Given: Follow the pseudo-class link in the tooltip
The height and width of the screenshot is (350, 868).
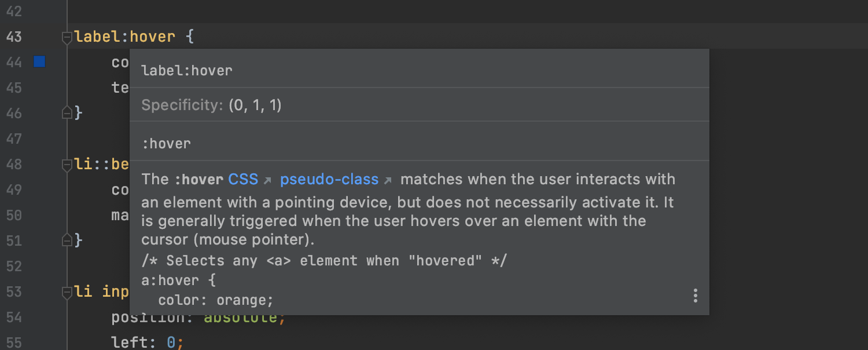Looking at the screenshot, I should coord(329,180).
